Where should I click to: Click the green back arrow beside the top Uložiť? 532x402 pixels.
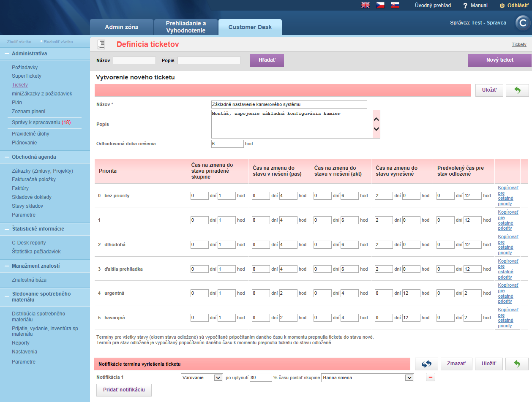517,90
